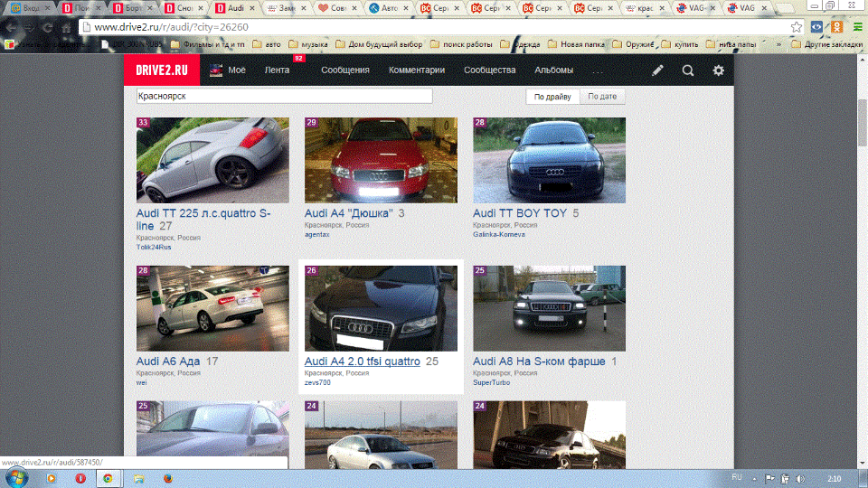
Task: Open site search magnifier icon
Action: 687,70
